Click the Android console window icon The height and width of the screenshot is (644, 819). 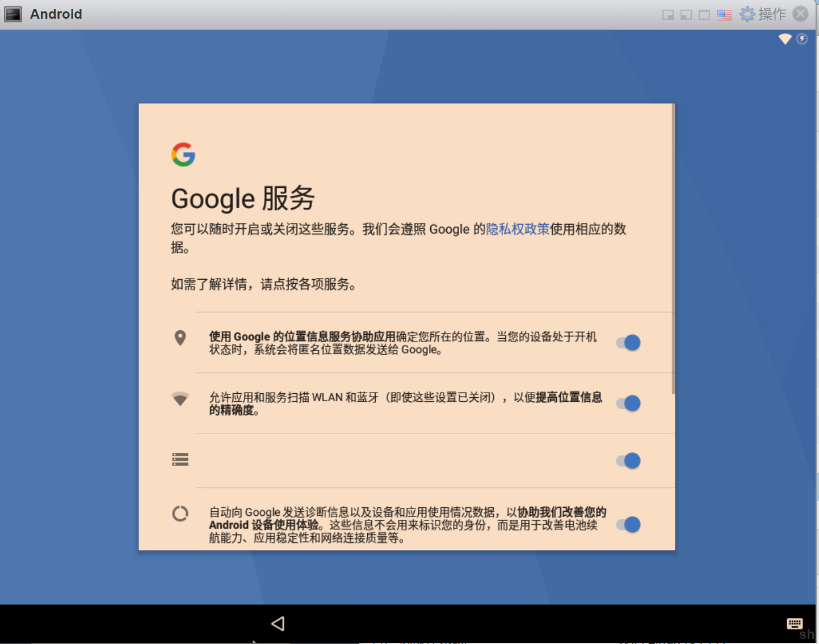coord(13,14)
